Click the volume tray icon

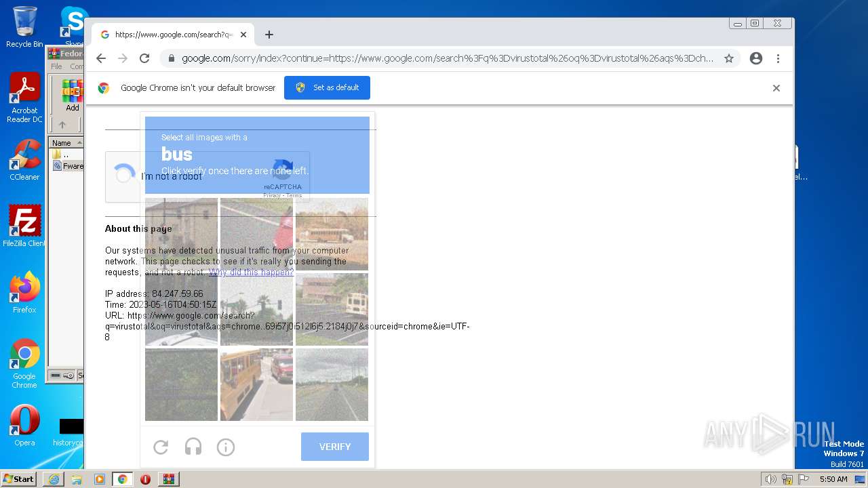(770, 479)
